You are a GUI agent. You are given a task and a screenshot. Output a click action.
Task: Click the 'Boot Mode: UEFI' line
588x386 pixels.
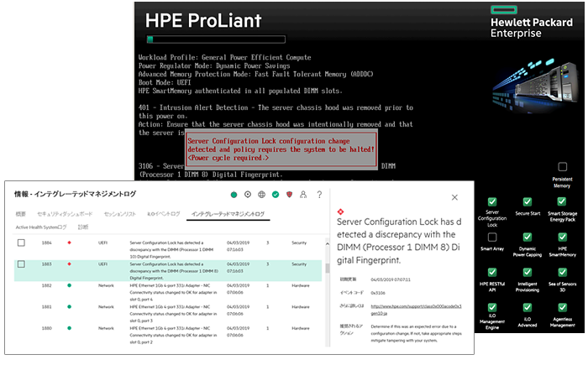coord(165,82)
